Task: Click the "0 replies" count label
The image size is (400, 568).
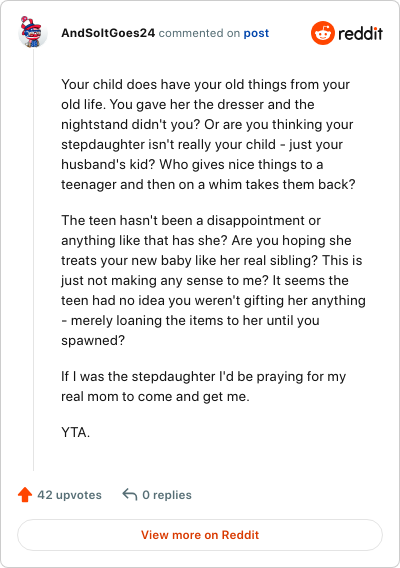Action: pos(167,495)
